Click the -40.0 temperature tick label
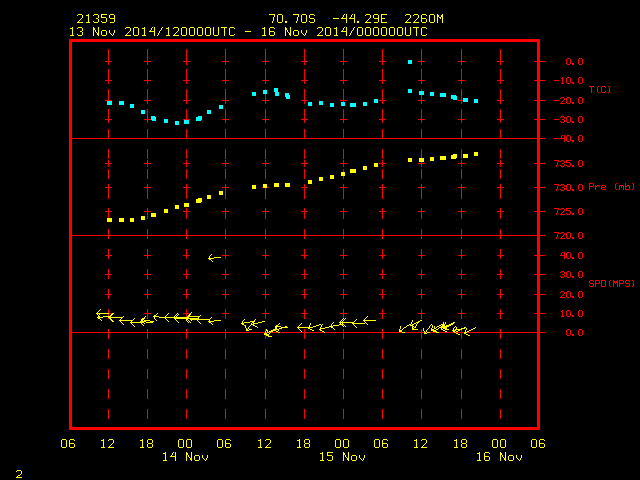Image resolution: width=640 pixels, height=480 pixels. point(569,139)
